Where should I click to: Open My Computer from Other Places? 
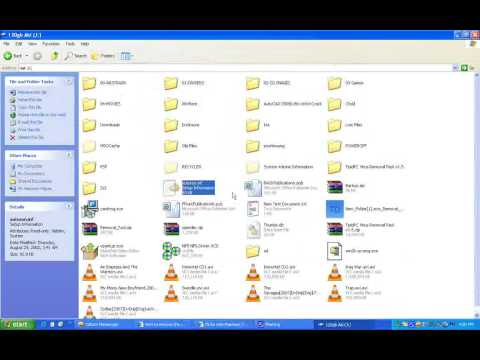pyautogui.click(x=30, y=166)
